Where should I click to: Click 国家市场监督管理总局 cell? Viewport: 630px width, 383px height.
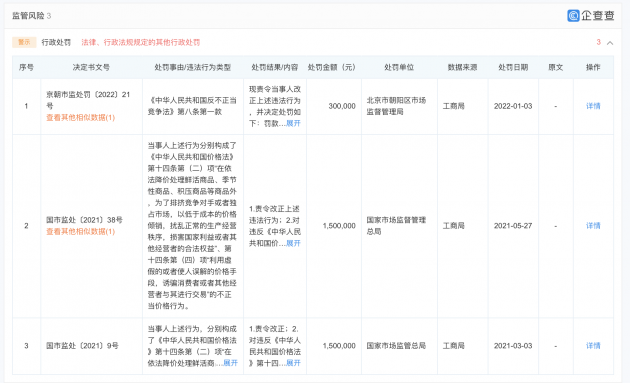point(396,226)
